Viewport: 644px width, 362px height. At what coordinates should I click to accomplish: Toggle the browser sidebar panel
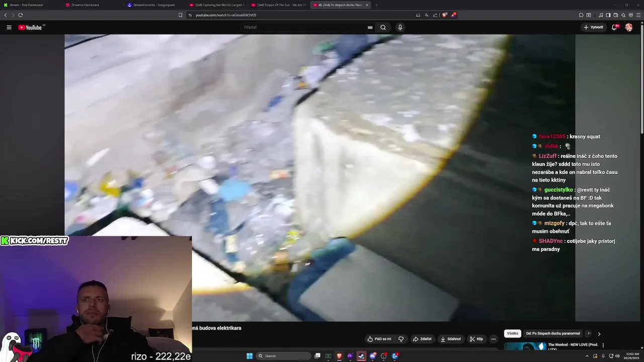pyautogui.click(x=608, y=15)
